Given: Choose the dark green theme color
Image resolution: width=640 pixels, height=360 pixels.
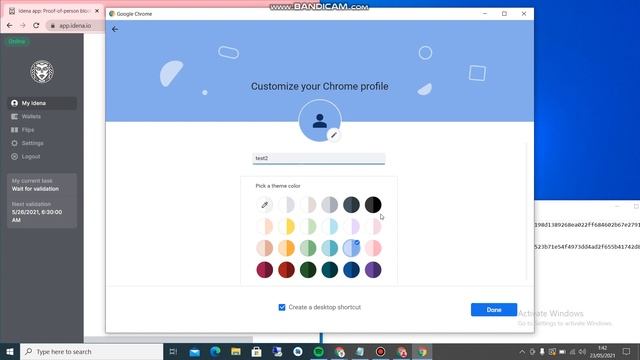Looking at the screenshot, I should click(x=308, y=270).
